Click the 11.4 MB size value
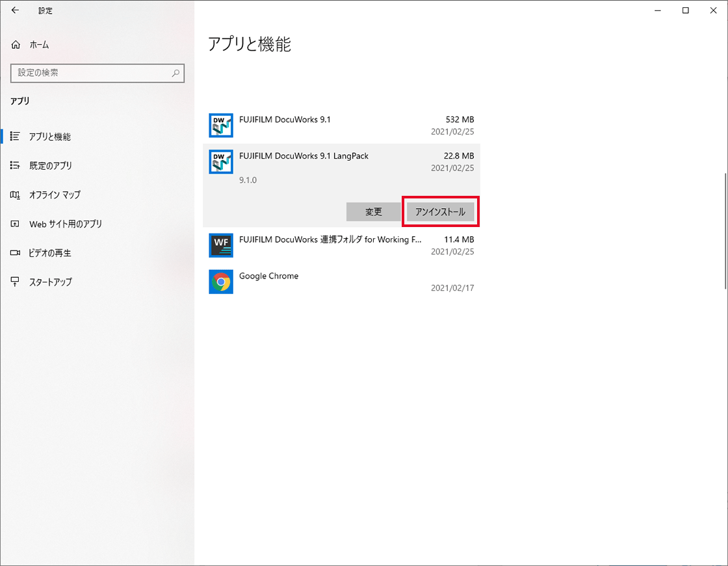The image size is (728, 566). [459, 239]
